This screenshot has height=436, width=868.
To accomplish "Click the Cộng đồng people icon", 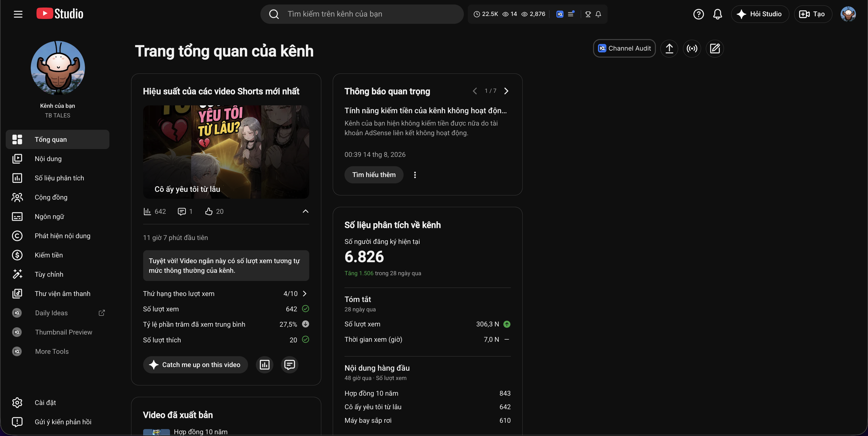I will (17, 197).
